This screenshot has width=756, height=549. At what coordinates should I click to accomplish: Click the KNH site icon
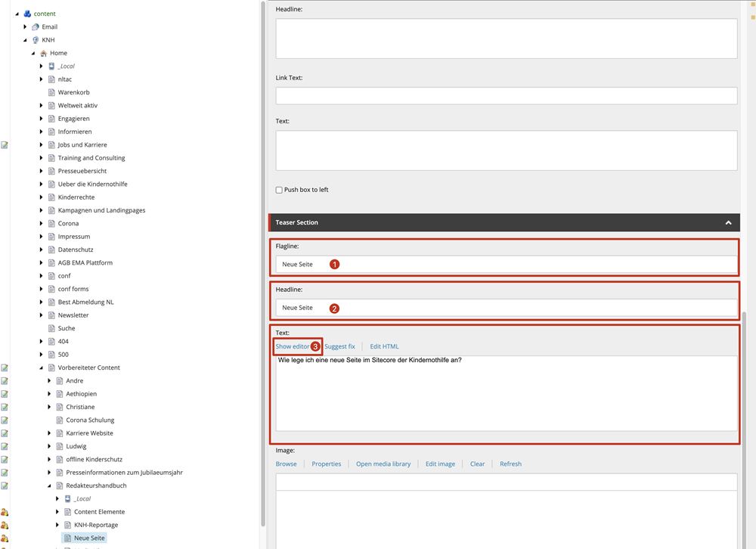(x=36, y=40)
